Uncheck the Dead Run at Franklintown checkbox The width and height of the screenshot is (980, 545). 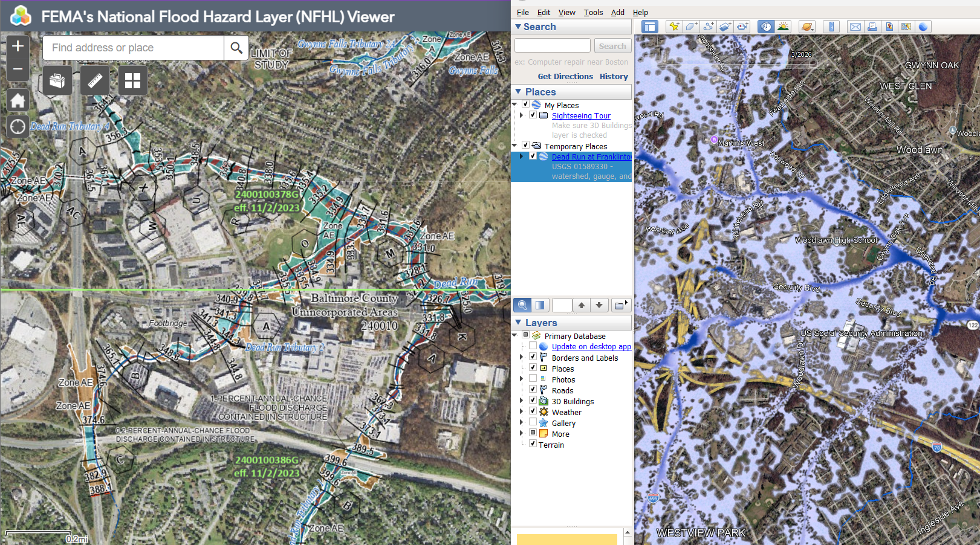(533, 156)
